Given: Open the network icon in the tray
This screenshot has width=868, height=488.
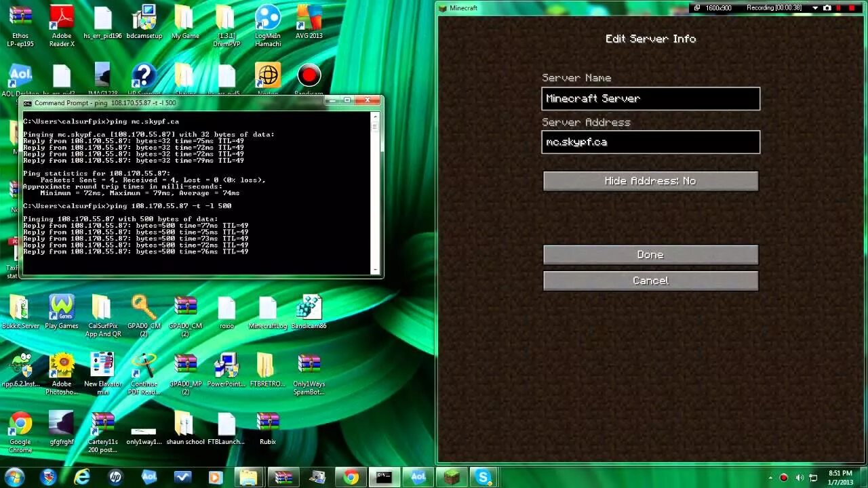Looking at the screenshot, I should 813,478.
